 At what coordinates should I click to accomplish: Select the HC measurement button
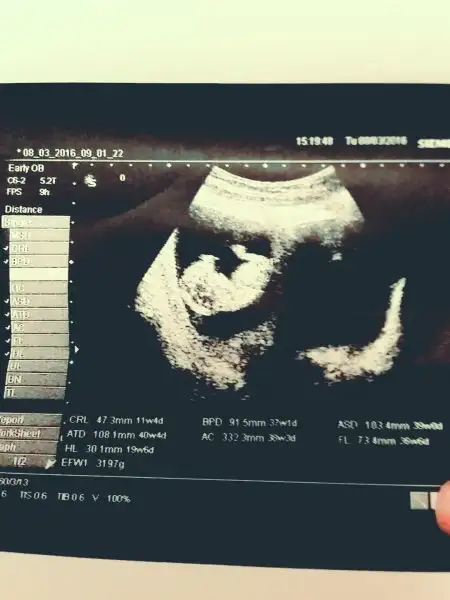pyautogui.click(x=39, y=287)
